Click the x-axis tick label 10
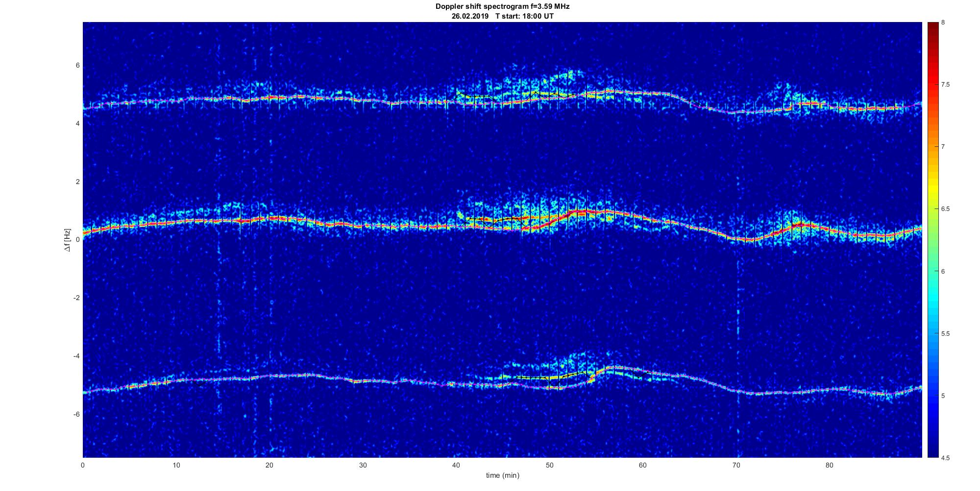980x491 pixels. pyautogui.click(x=176, y=465)
